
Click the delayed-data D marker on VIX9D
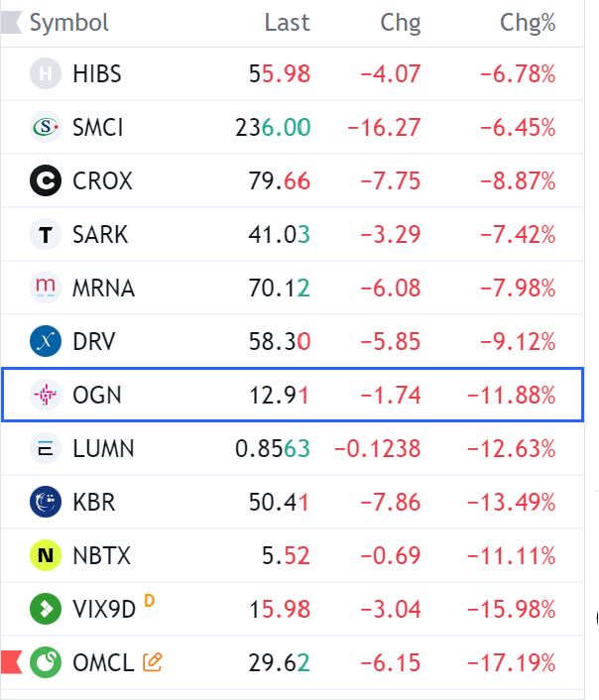(150, 600)
